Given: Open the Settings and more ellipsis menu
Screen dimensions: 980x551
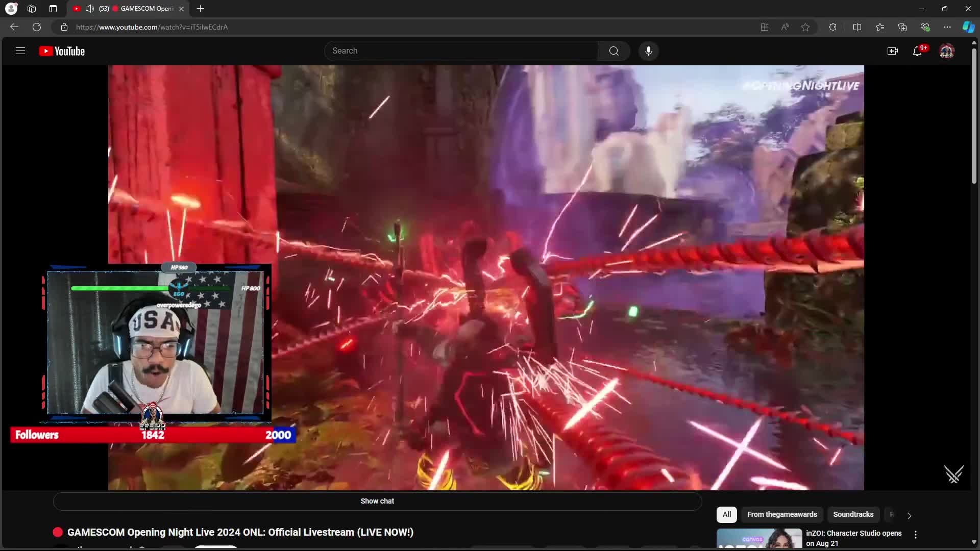Looking at the screenshot, I should (947, 27).
